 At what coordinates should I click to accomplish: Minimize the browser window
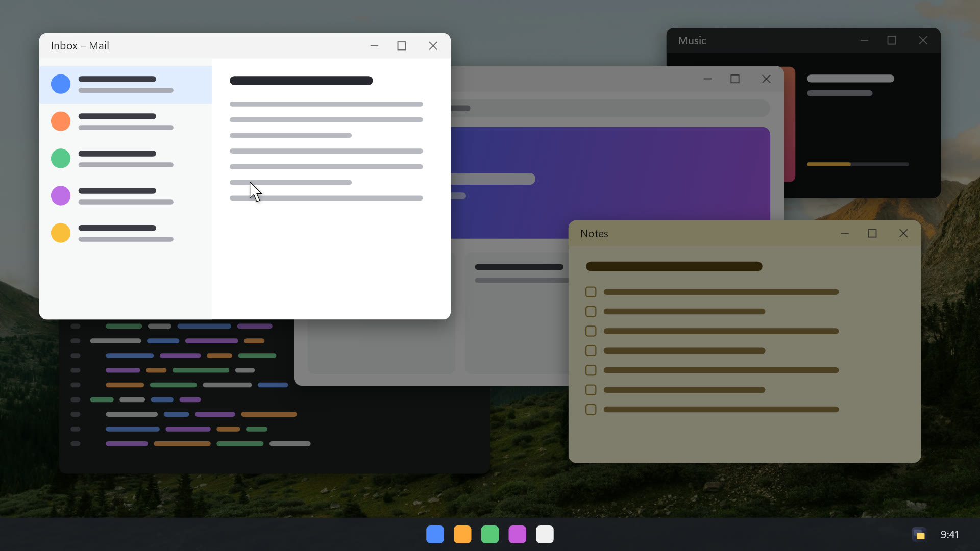coord(707,79)
